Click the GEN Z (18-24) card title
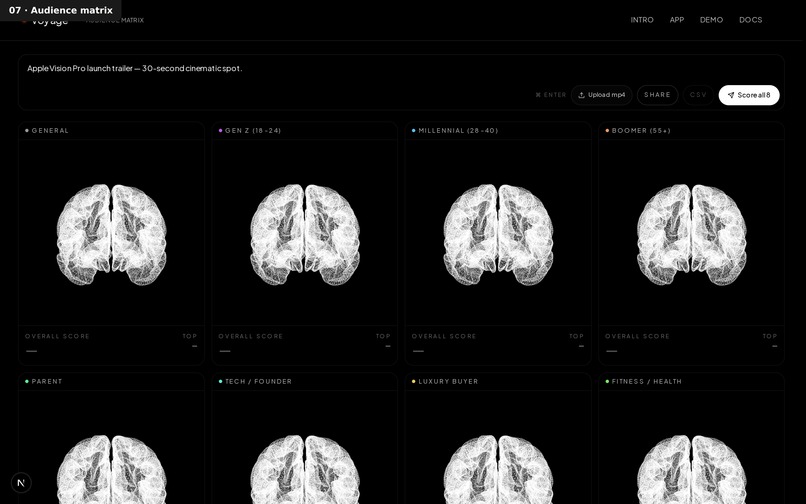 point(253,131)
